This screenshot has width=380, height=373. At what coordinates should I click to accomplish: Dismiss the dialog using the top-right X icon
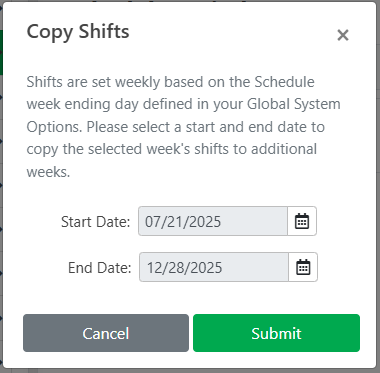click(x=343, y=35)
